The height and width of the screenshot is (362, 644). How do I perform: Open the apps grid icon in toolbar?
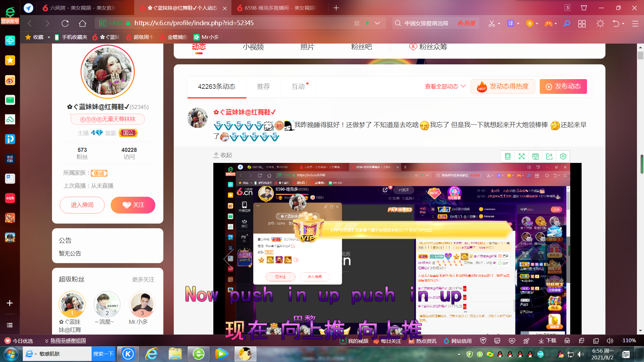[582, 23]
